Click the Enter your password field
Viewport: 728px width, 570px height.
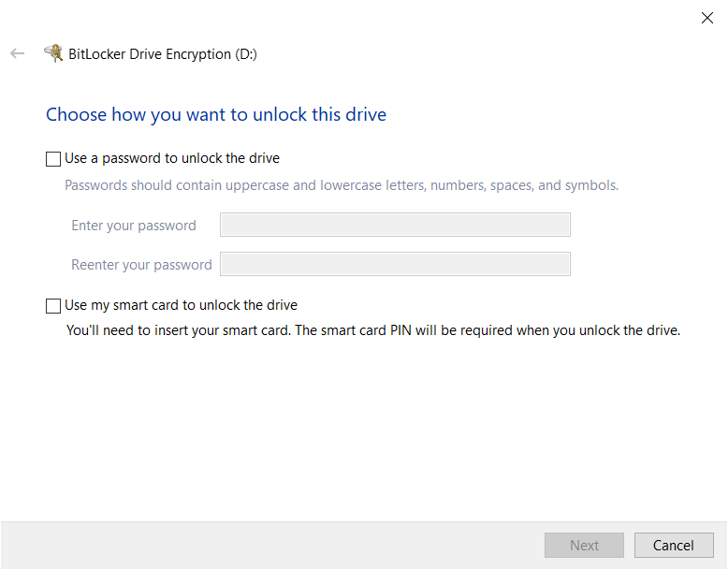[x=394, y=225]
